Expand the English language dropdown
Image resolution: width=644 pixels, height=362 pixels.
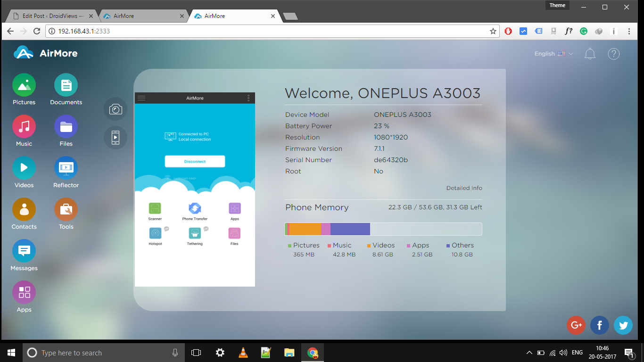coord(553,54)
